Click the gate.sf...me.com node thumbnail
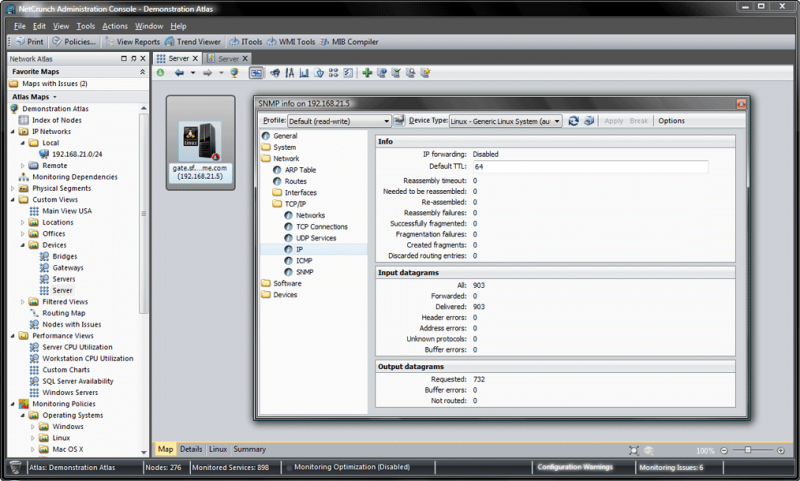 tap(201, 142)
